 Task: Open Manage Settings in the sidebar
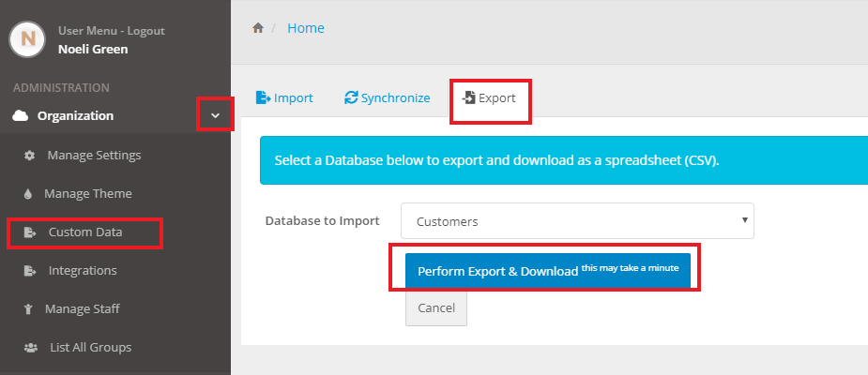pos(94,155)
